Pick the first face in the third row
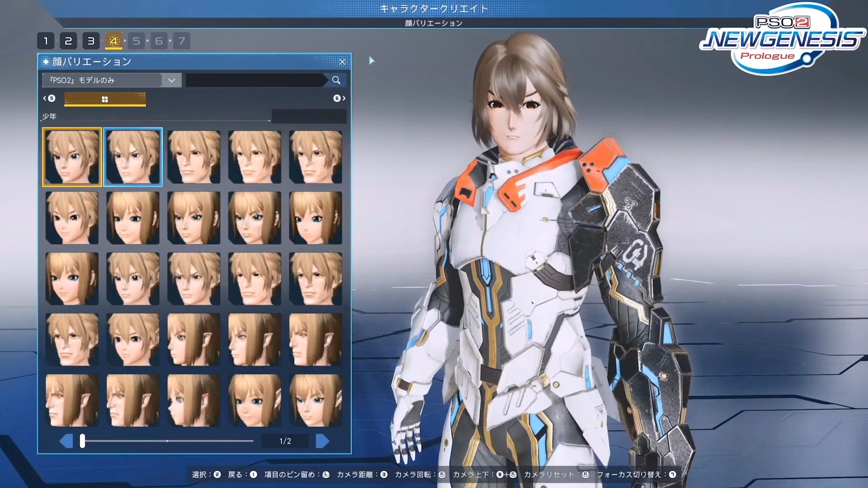868x488 pixels. tap(72, 279)
